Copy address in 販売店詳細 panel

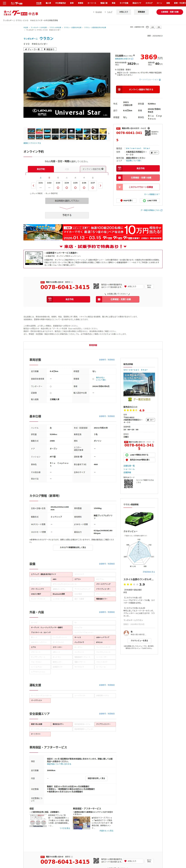pos(151,420)
